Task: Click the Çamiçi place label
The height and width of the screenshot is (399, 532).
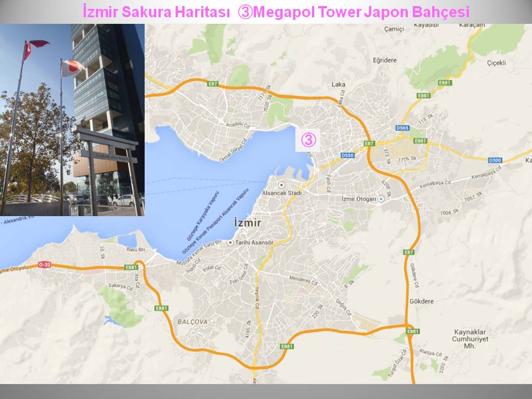Action: (394, 29)
